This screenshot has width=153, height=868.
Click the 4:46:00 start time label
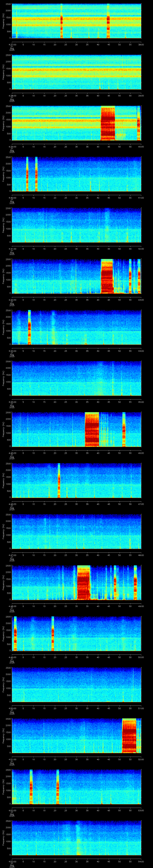click(12, 504)
